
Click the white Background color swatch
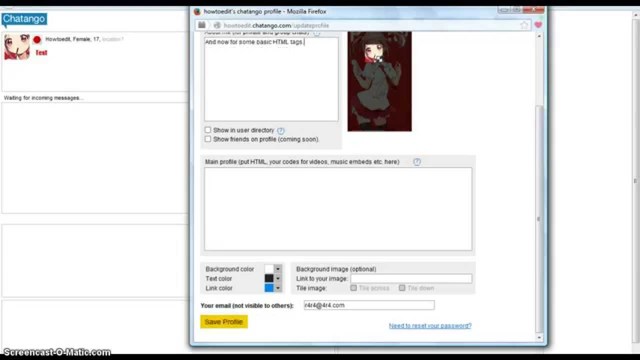269,269
